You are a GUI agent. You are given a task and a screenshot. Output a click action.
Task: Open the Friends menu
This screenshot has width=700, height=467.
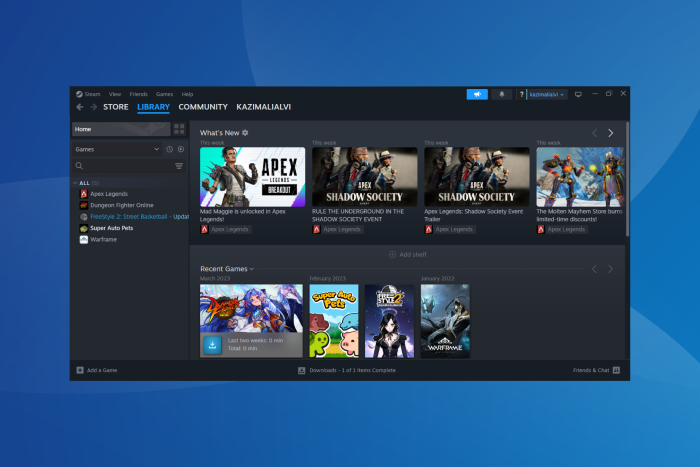138,94
